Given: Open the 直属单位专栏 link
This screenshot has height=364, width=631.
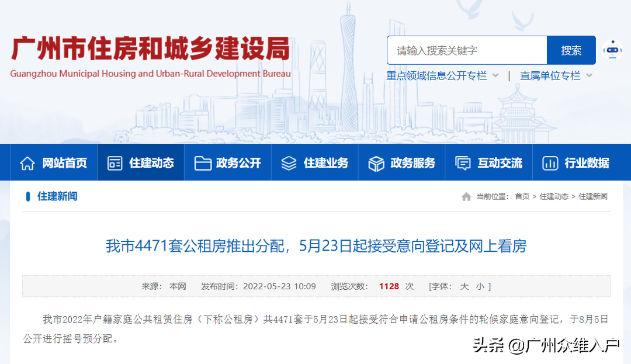Looking at the screenshot, I should click(550, 75).
